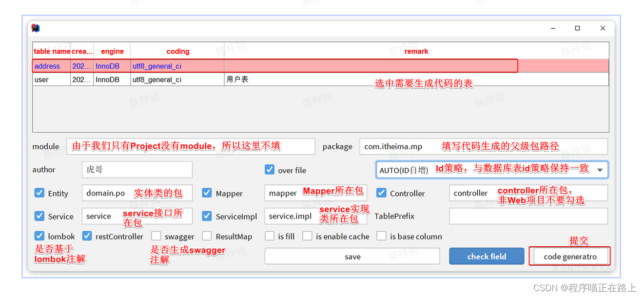
Task: Focus the TablePrefix input field
Action: (528, 216)
